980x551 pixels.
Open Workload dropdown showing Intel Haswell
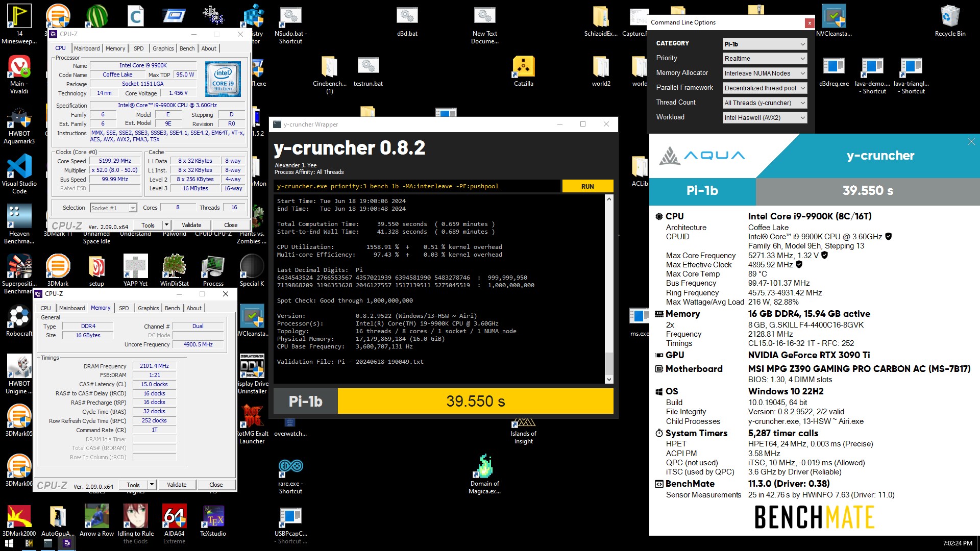tap(765, 118)
